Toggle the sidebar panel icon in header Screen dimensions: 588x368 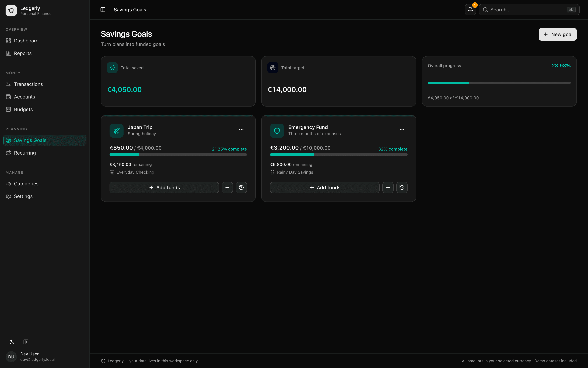point(103,10)
